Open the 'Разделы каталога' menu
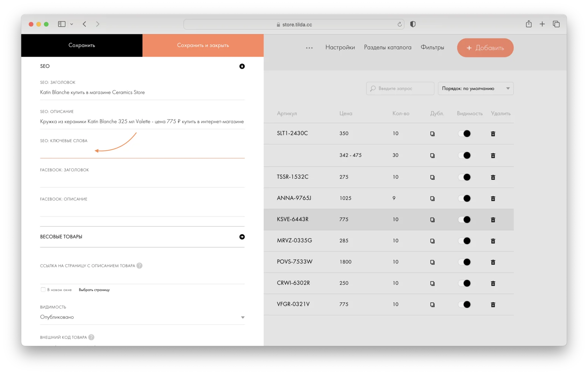The image size is (588, 374). [x=387, y=47]
